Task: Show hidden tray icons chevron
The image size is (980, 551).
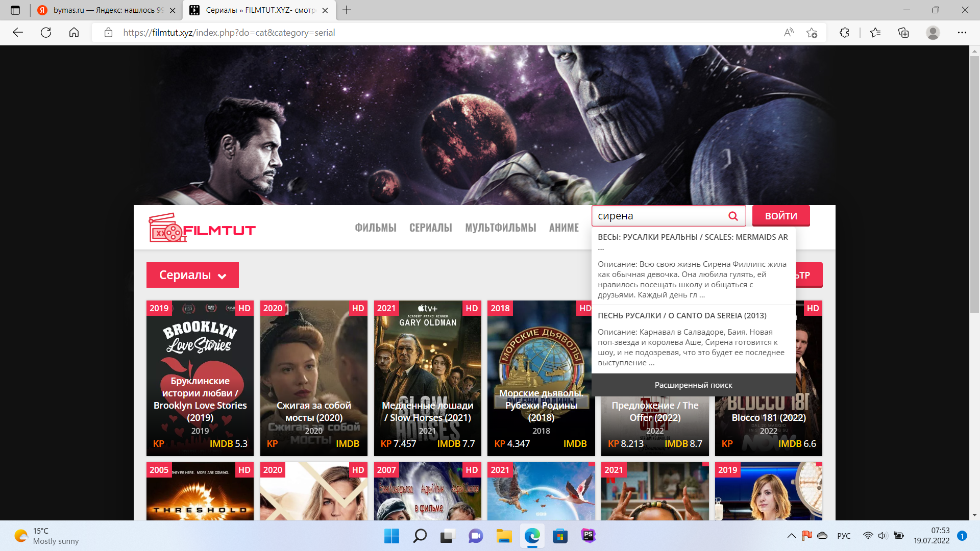Action: (x=791, y=536)
